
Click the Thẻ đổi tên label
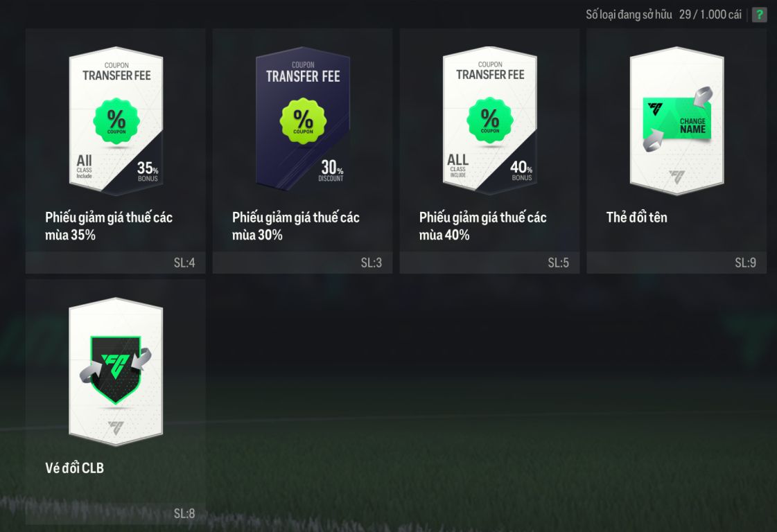click(x=636, y=218)
